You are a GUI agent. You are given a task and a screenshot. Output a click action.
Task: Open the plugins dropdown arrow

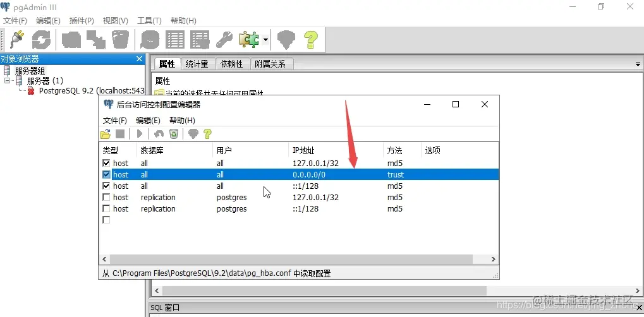click(x=265, y=40)
